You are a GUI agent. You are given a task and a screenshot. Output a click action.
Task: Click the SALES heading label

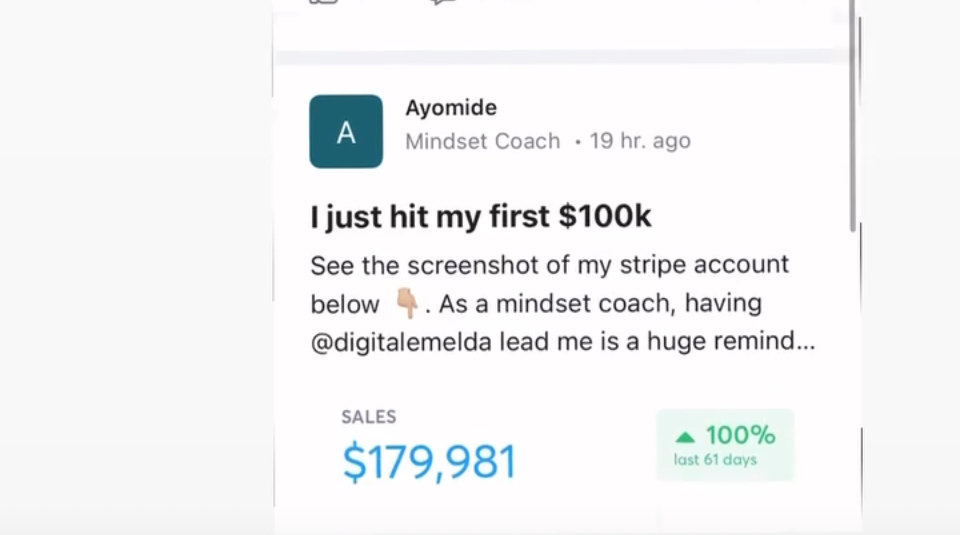click(x=369, y=417)
